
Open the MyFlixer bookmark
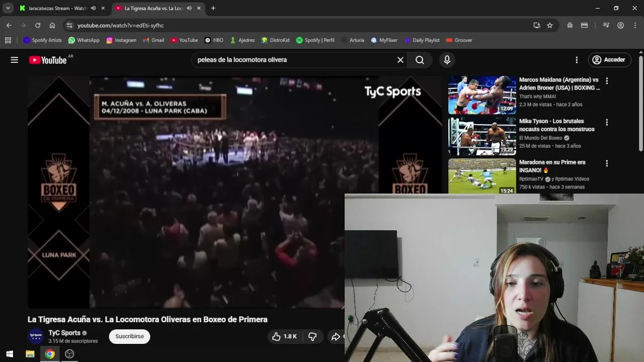pos(384,40)
